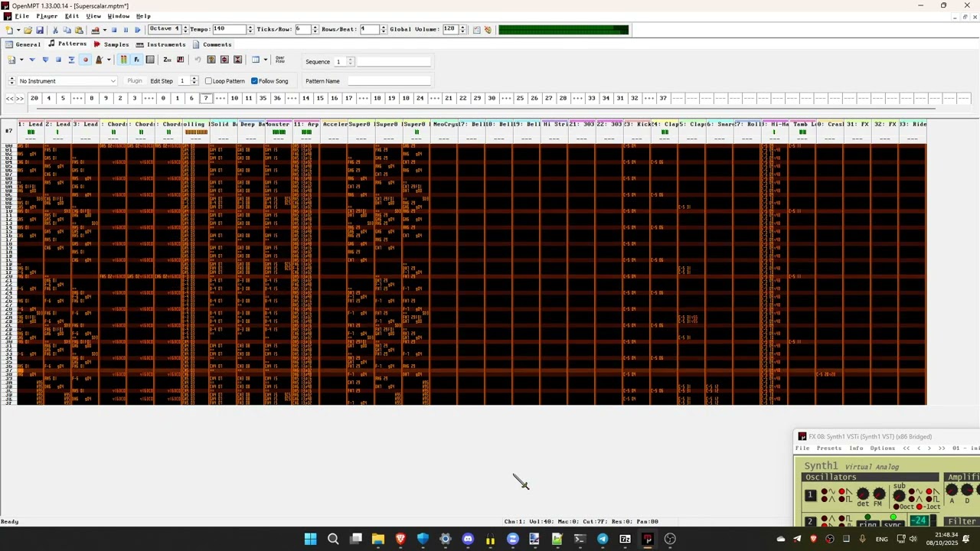Play the current row icon
The height and width of the screenshot is (551, 980).
coord(71,60)
